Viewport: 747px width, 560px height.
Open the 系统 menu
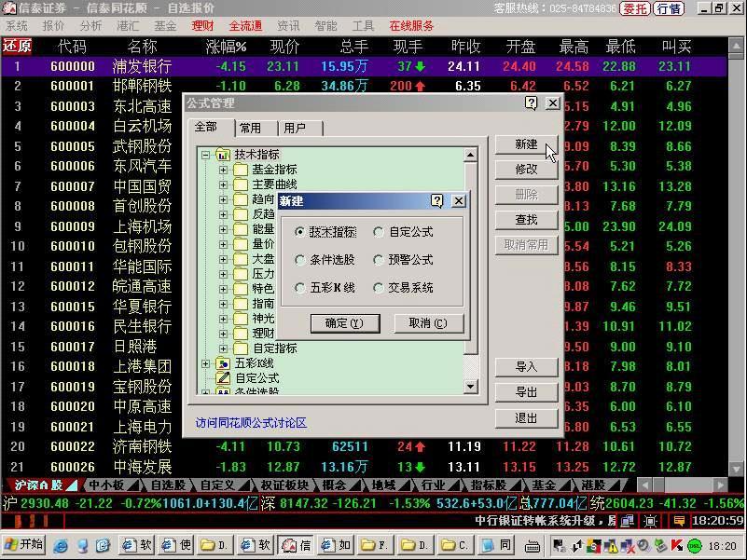point(17,26)
